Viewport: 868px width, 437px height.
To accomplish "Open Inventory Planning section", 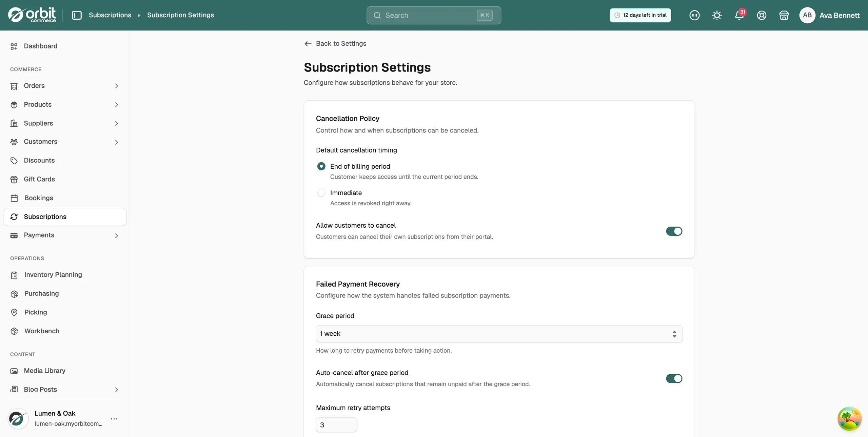I will click(x=65, y=275).
